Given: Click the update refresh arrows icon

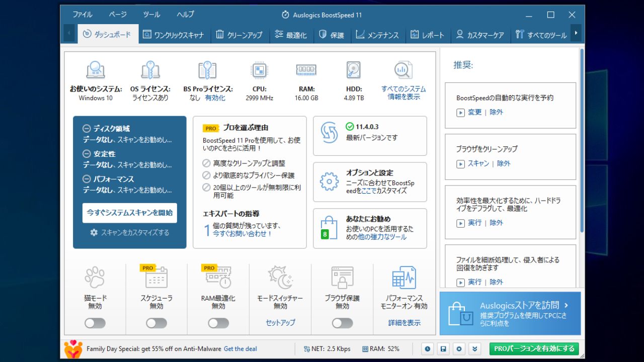Looking at the screenshot, I should pos(330,132).
